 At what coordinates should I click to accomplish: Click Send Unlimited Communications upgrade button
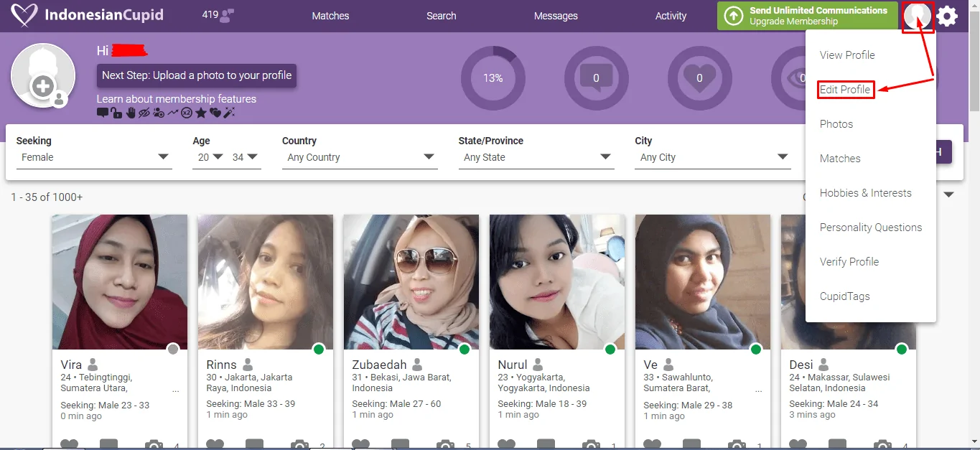pyautogui.click(x=808, y=16)
